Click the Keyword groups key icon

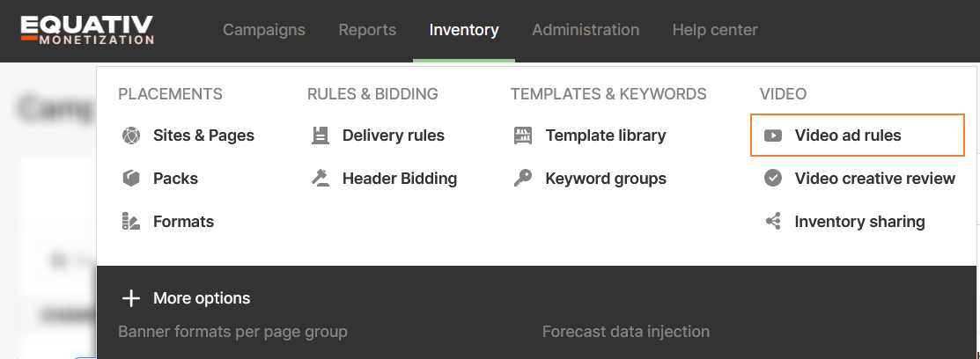pos(523,179)
